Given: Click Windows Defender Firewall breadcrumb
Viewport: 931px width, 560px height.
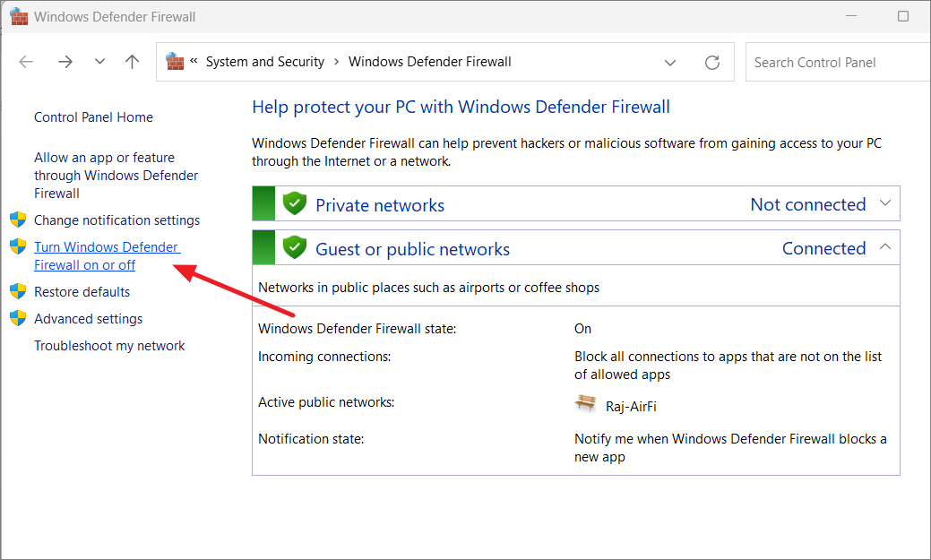Looking at the screenshot, I should pos(430,62).
